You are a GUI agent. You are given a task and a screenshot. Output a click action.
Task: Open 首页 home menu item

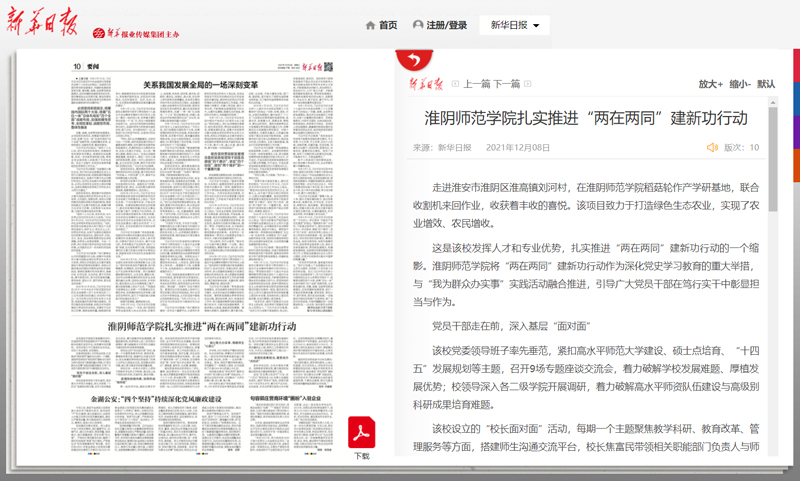(x=388, y=25)
